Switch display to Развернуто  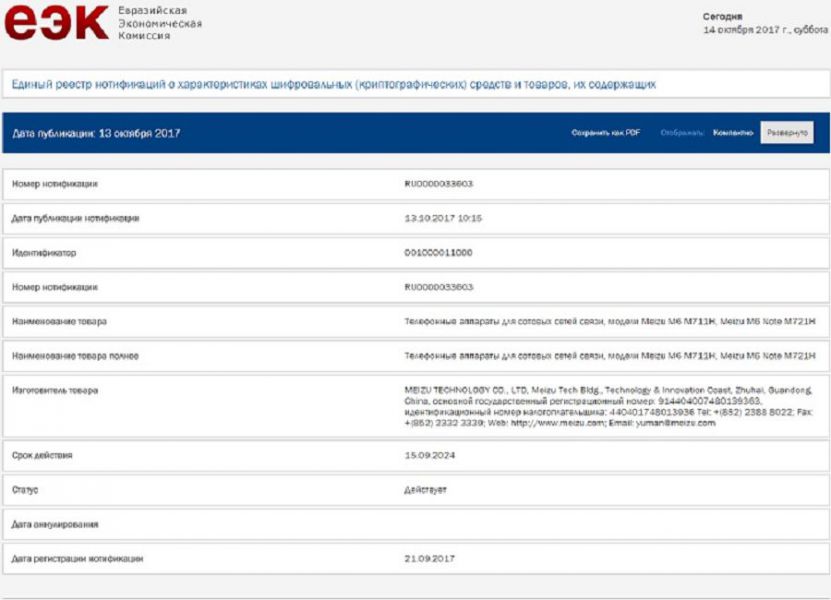pos(787,133)
